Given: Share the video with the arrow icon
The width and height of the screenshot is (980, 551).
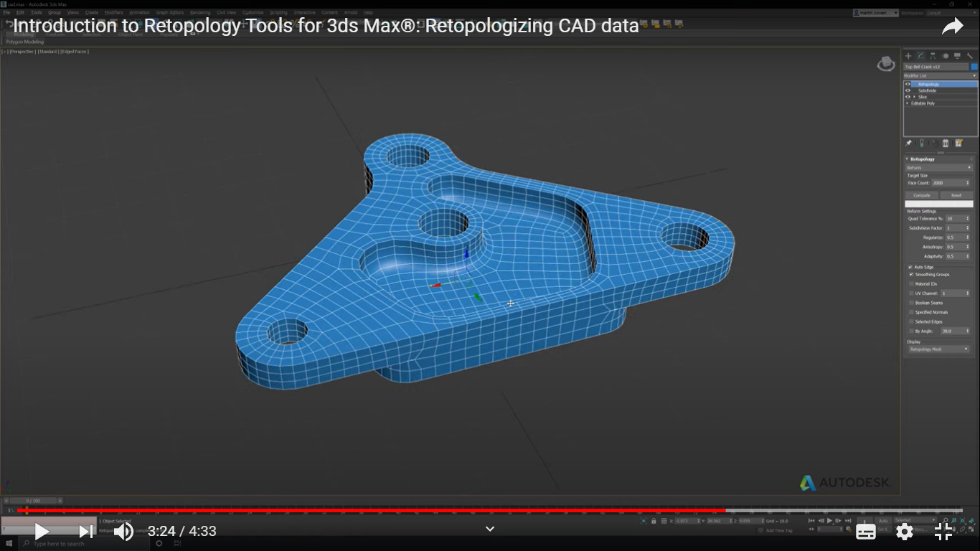Looking at the screenshot, I should pyautogui.click(x=952, y=27).
